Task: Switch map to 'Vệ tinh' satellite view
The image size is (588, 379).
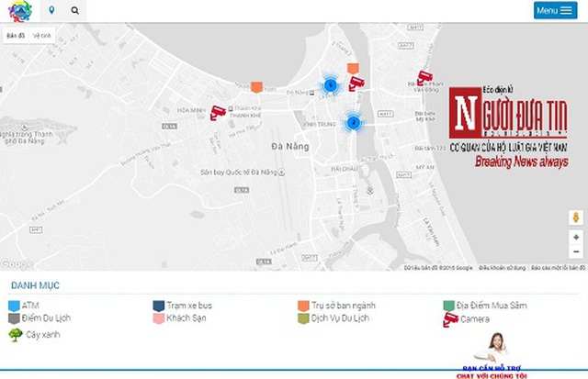Action: [x=42, y=36]
